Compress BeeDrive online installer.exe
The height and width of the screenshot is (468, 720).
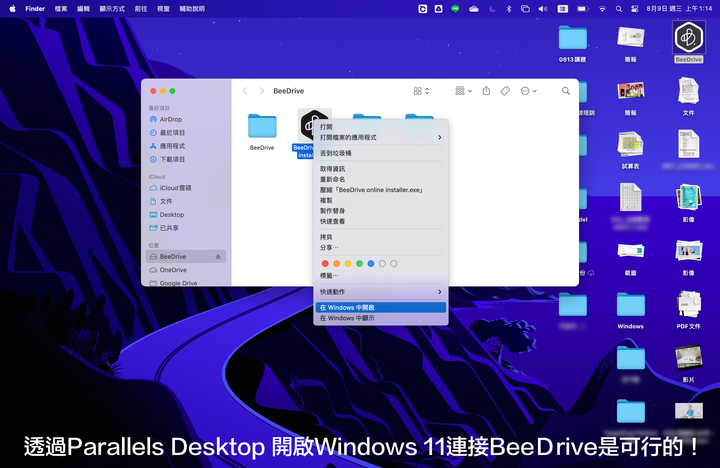[x=380, y=190]
